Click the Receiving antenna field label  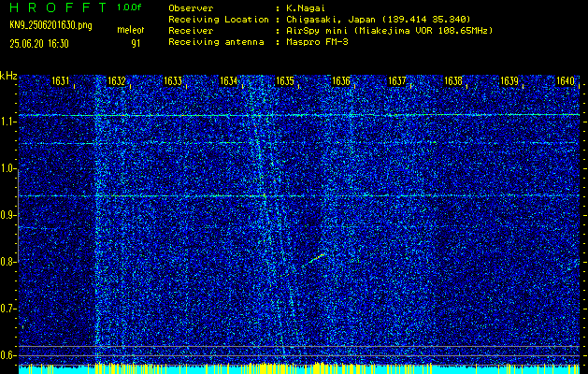[x=216, y=42]
